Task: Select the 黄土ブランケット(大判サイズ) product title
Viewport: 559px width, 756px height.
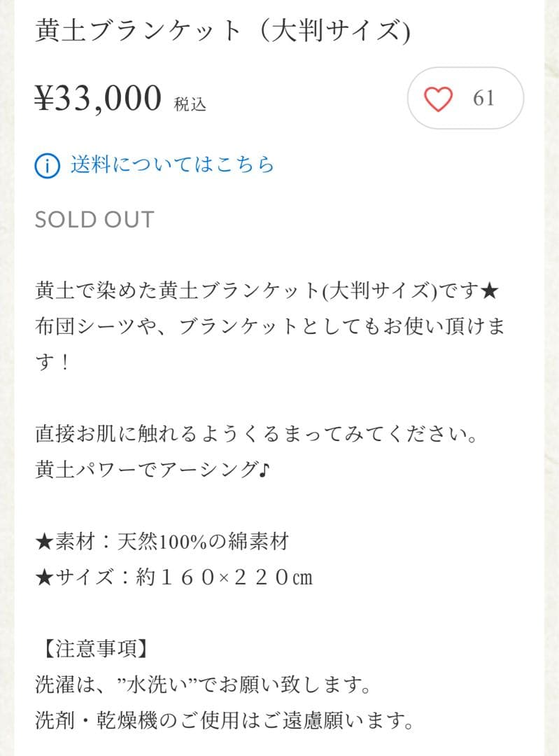Action: tap(222, 31)
